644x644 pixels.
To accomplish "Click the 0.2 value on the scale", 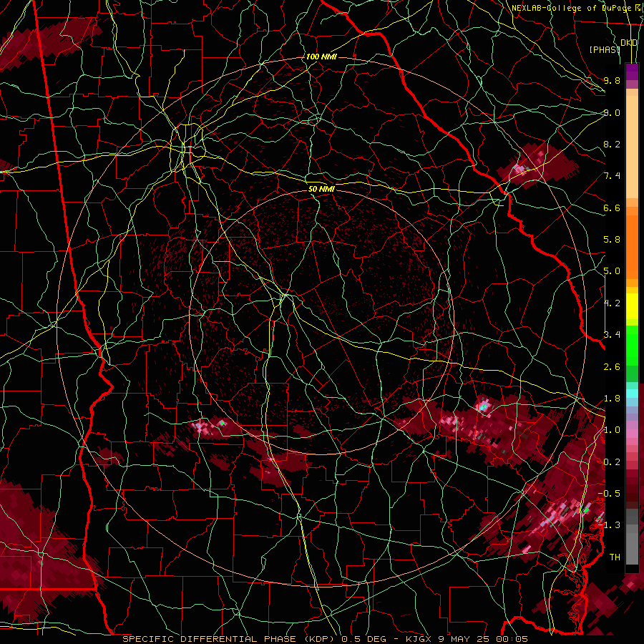I will coord(612,462).
